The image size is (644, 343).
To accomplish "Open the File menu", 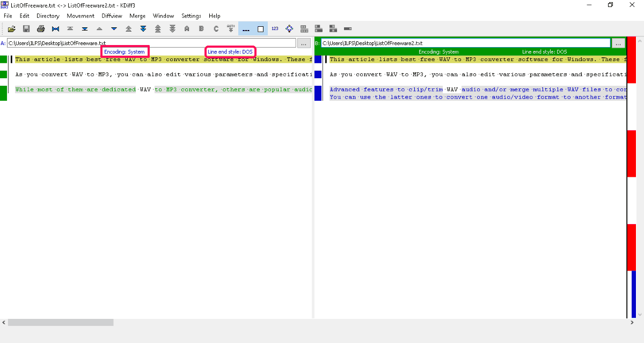I will 8,16.
